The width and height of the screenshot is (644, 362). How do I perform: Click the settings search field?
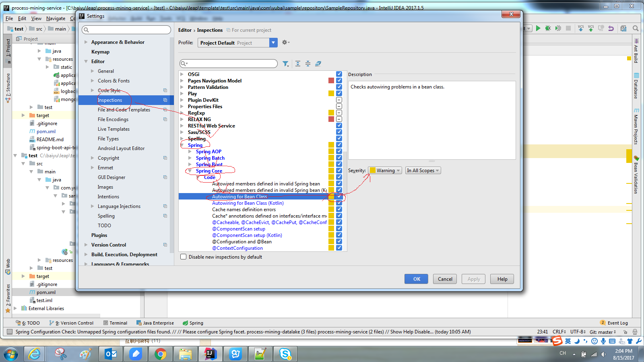[126, 30]
